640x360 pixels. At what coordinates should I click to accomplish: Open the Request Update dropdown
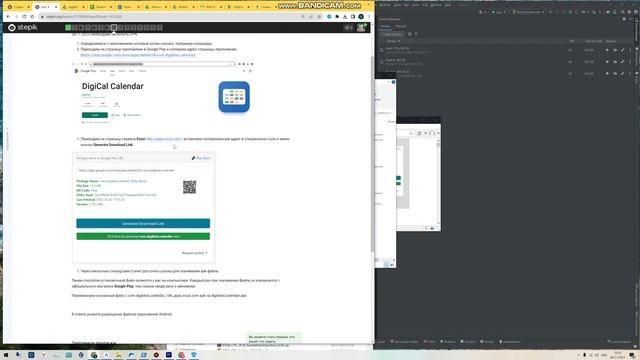coord(195,253)
